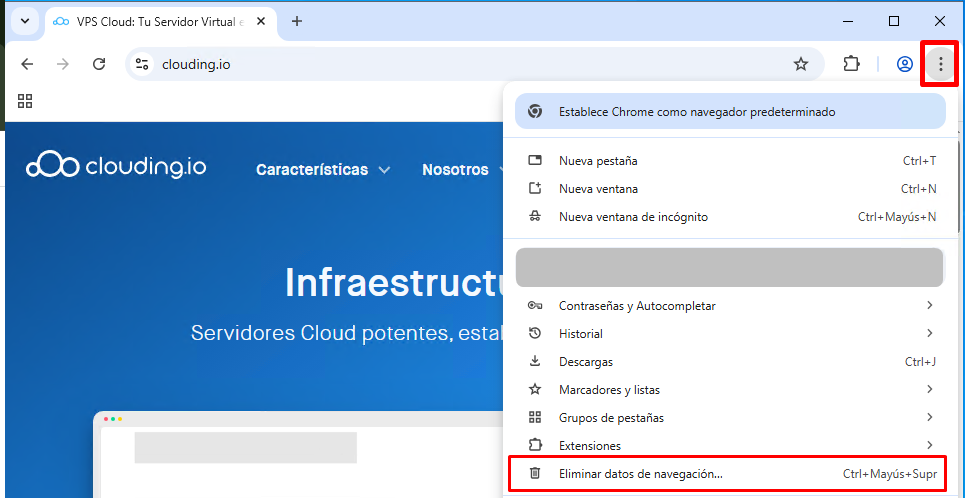The width and height of the screenshot is (965, 498).
Task: Open the tab search dropdown arrow
Action: tap(25, 21)
